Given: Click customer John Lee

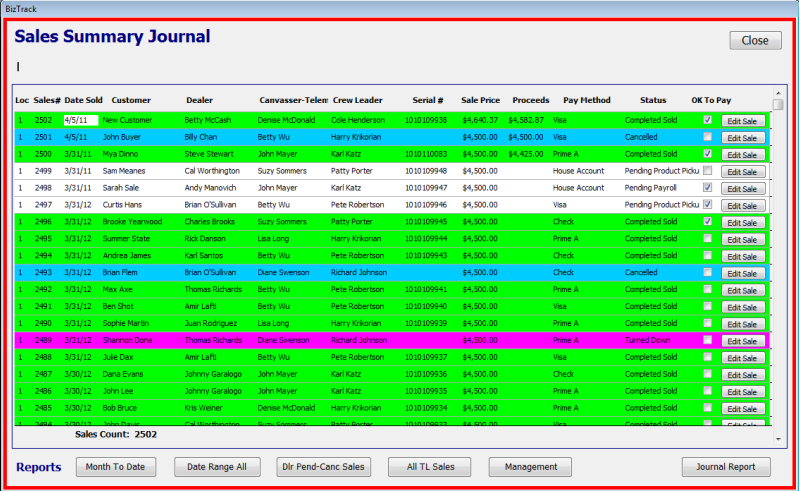Looking at the screenshot, I should tap(118, 391).
